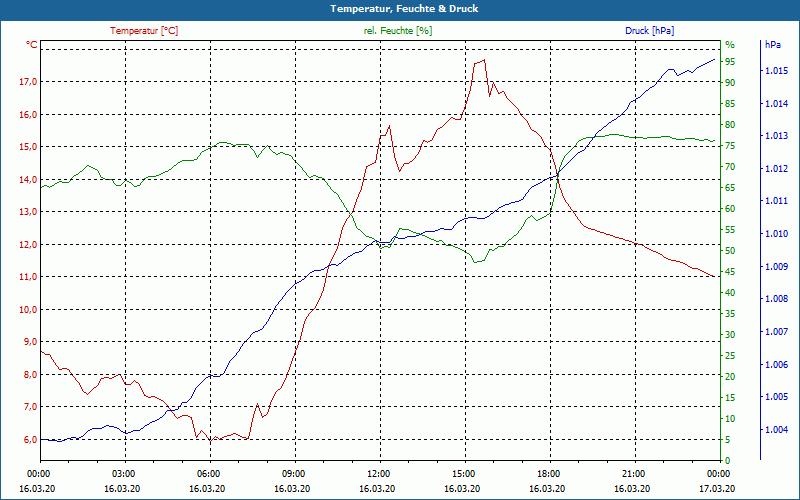
Task: Click the '17.03.20' date label
Action: [717, 488]
